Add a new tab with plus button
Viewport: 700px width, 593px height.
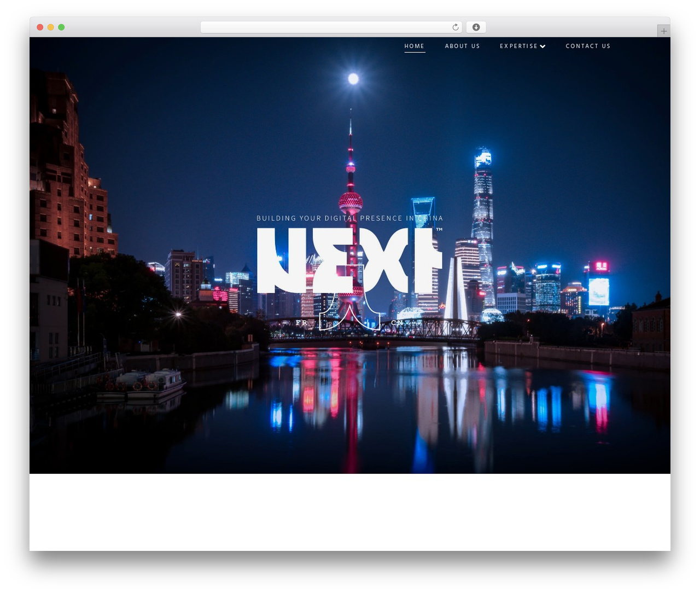coord(663,31)
